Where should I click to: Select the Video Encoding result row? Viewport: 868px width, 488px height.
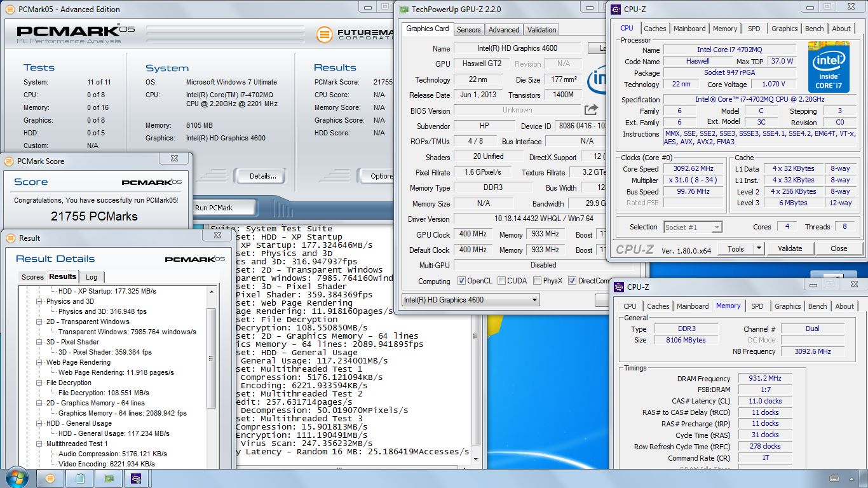point(107,464)
